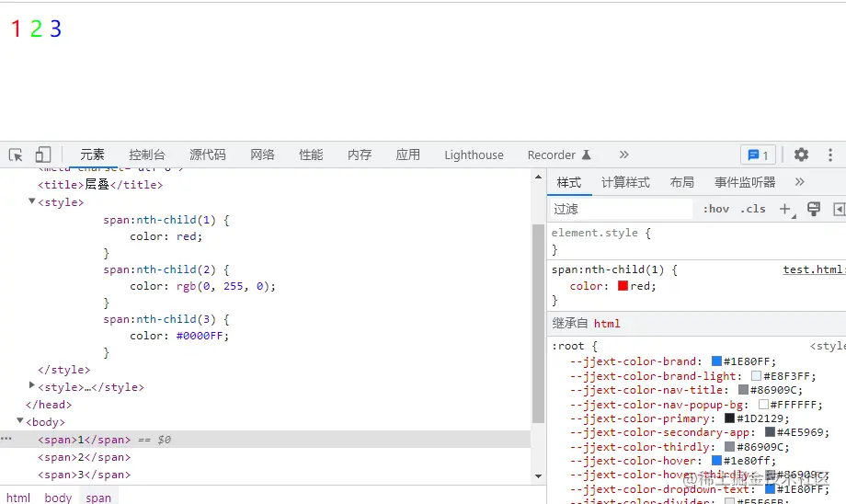
Task: Collapse the body element node
Action: click(20, 420)
